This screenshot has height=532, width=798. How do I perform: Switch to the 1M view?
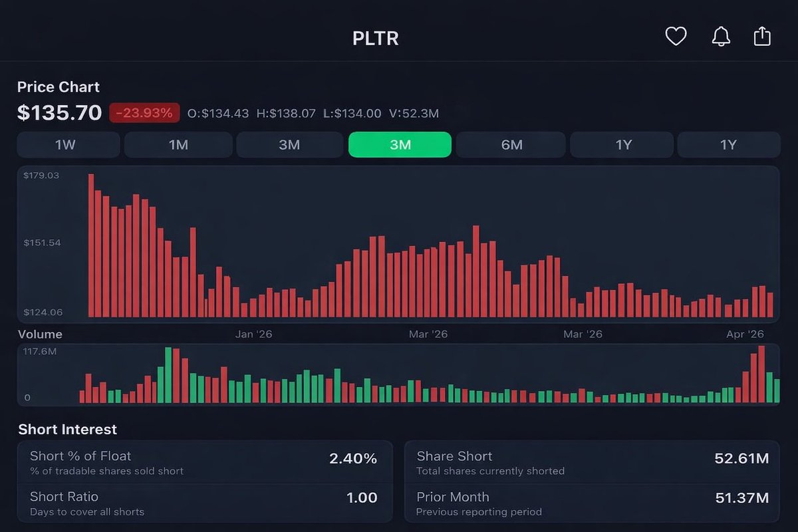point(178,144)
